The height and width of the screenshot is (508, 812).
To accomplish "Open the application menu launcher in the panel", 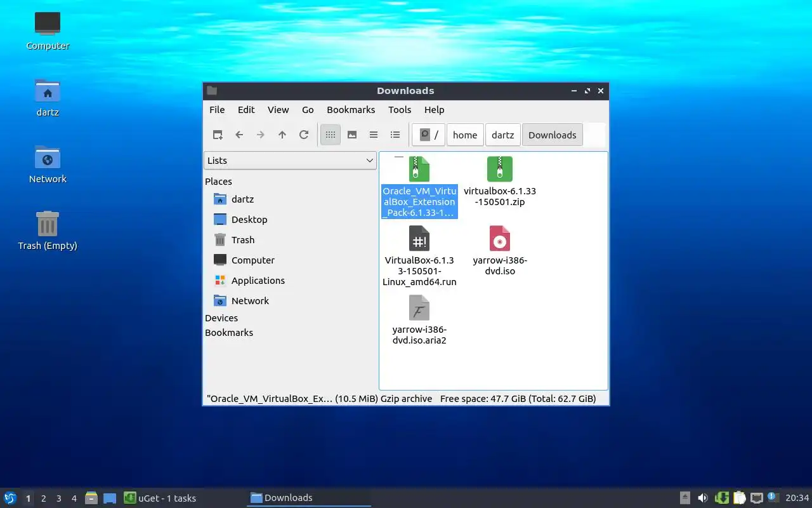I will [x=10, y=498].
